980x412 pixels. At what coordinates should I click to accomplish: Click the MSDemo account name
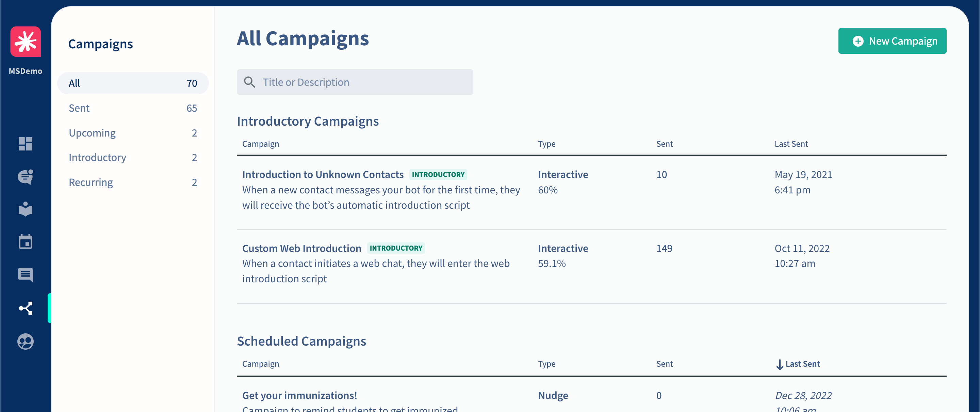26,71
